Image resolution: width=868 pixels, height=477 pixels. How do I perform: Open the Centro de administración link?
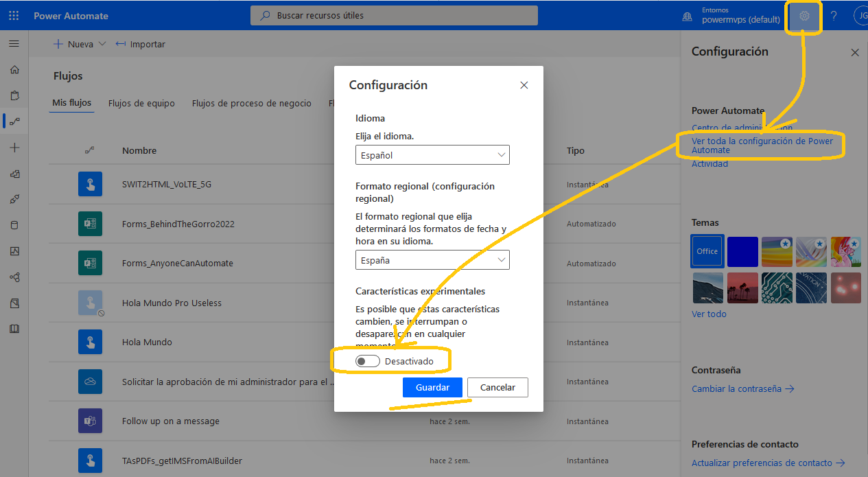click(742, 128)
